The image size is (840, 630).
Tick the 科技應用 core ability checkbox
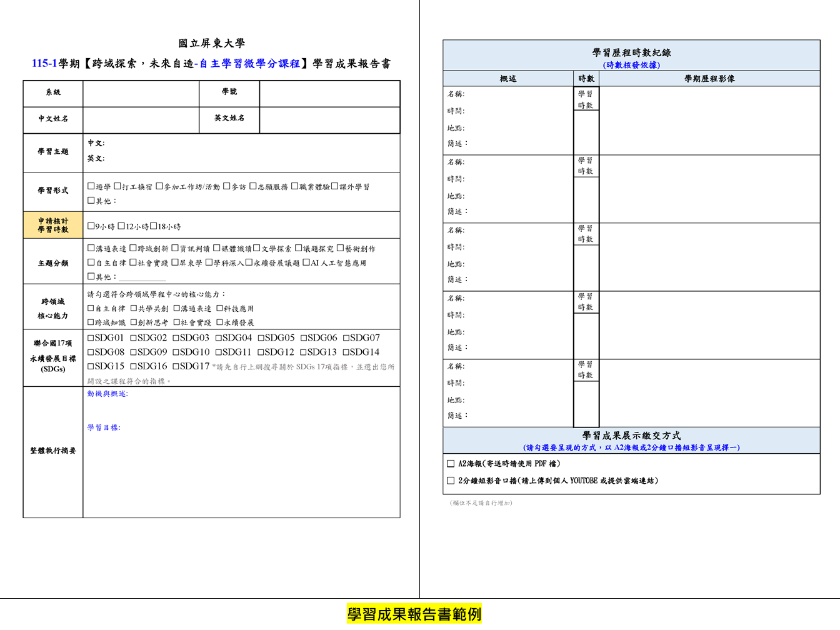[220, 308]
